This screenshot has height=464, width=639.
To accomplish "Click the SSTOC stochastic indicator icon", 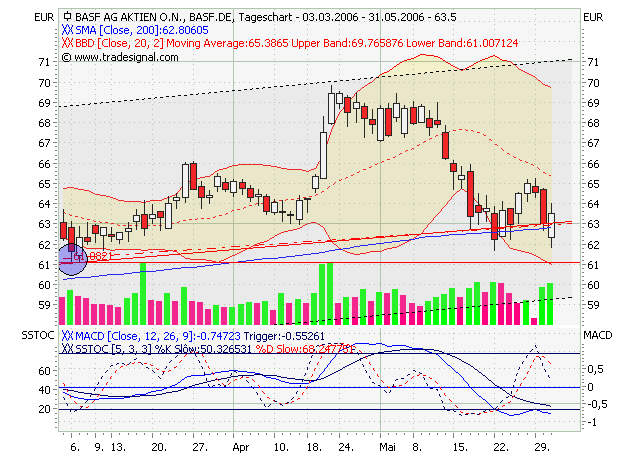I will 67,349.
